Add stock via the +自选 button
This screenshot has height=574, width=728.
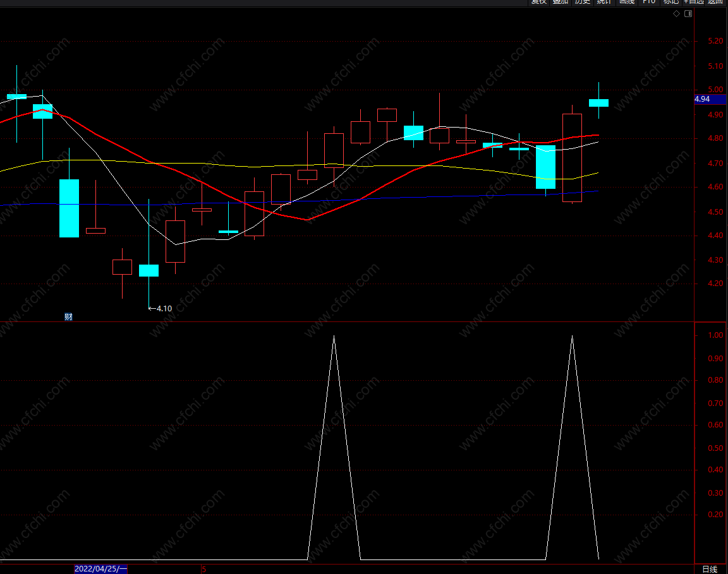tap(694, 3)
